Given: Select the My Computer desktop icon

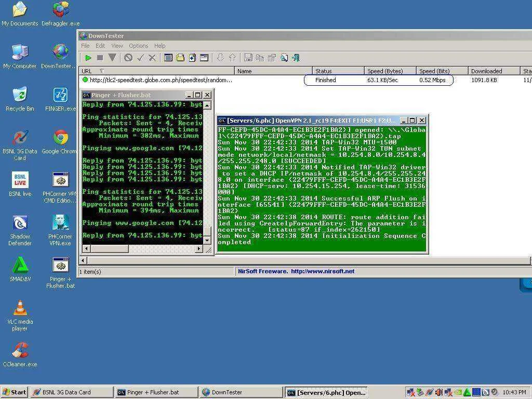Looking at the screenshot, I should click(x=20, y=57).
